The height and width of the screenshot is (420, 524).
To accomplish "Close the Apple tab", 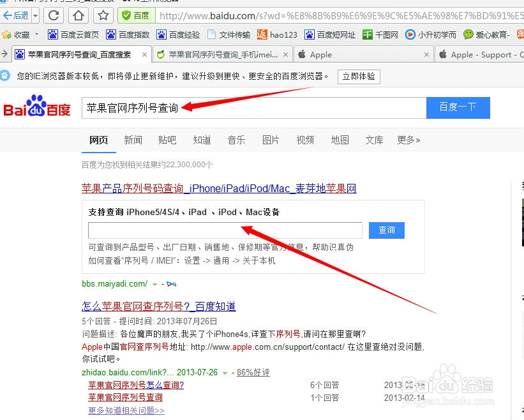I will [x=426, y=54].
